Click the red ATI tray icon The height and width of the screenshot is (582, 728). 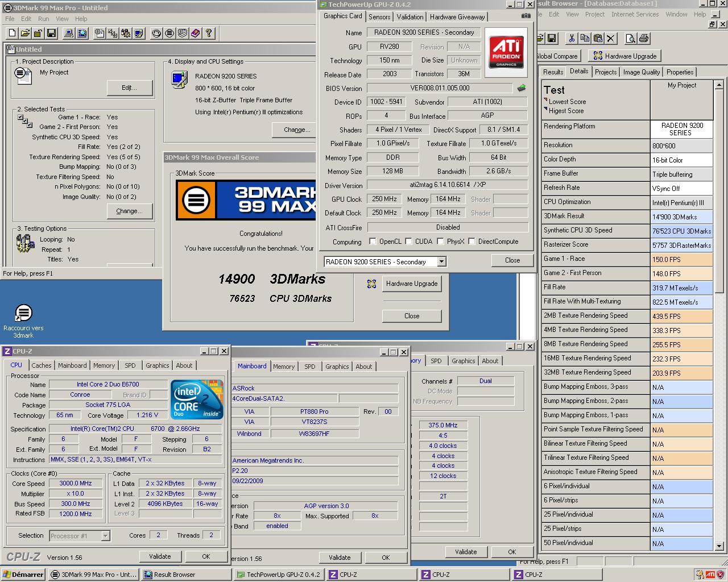710,574
